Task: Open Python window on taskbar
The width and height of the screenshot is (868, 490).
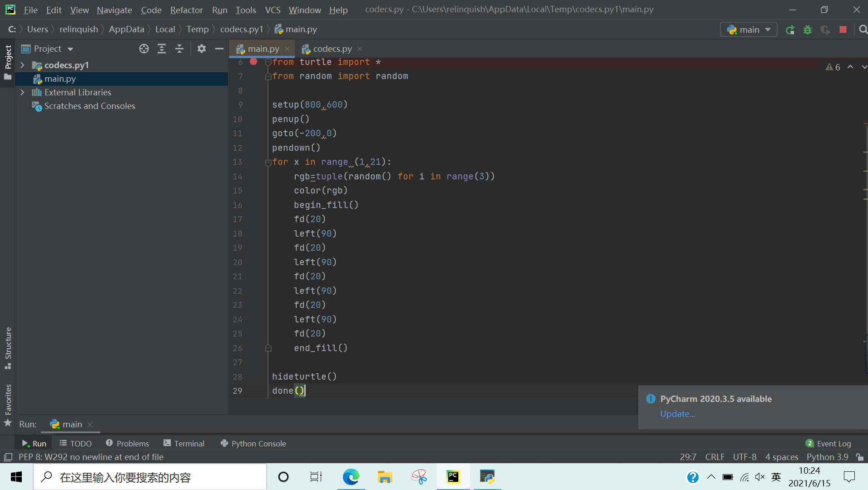Action: pyautogui.click(x=487, y=477)
